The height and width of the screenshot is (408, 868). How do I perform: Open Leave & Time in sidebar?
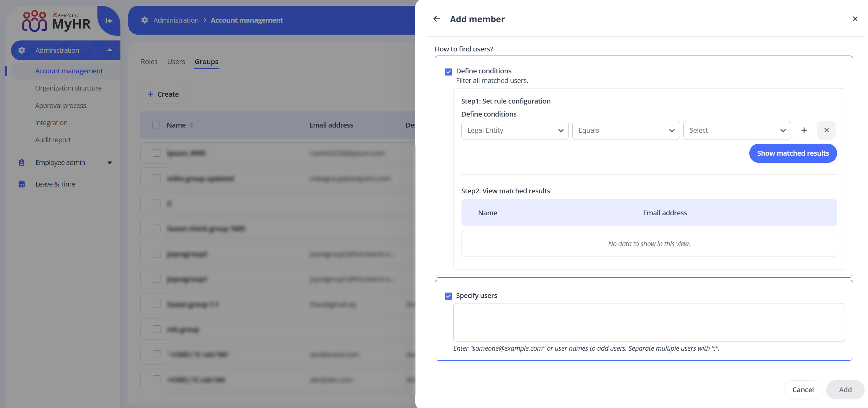(55, 184)
